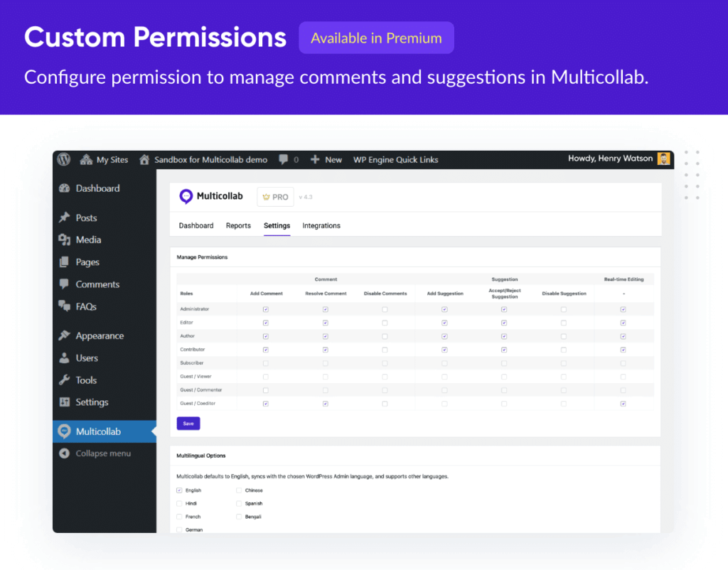Enable Disable Comments for the Editor role
This screenshot has width=728, height=570.
click(385, 323)
